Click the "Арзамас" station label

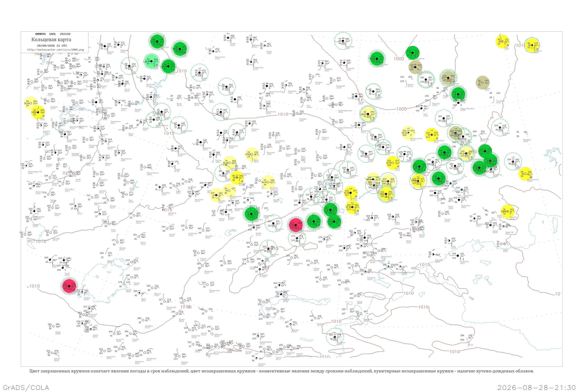[37, 87]
